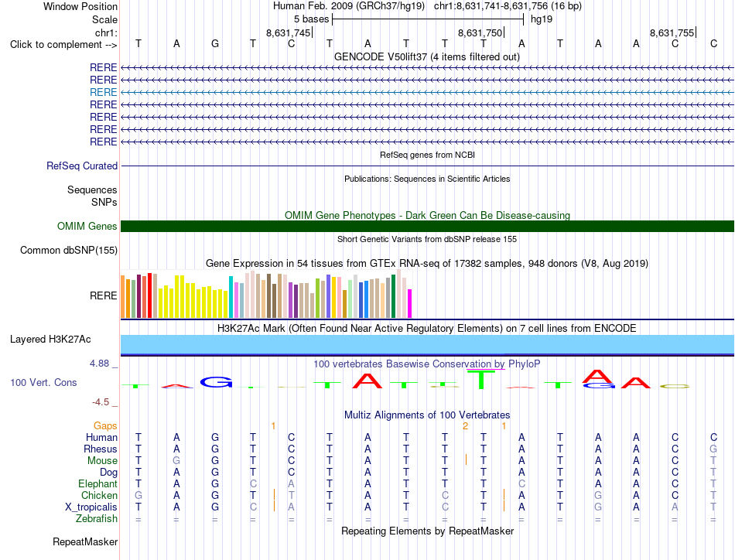Image resolution: width=735 pixels, height=560 pixels.
Task: Open the OMIM Genes label
Action: pyautogui.click(x=87, y=227)
